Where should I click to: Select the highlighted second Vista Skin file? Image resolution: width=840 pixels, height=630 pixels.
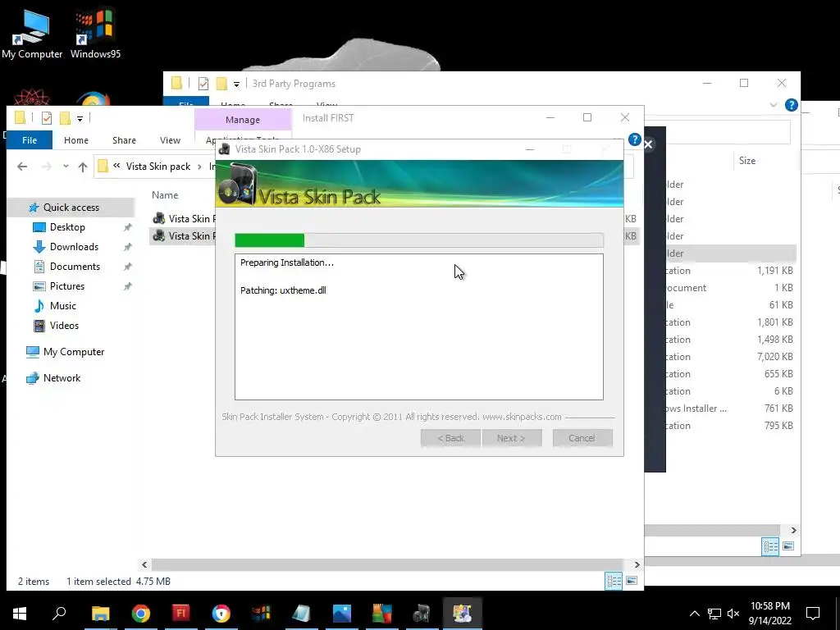click(x=184, y=235)
